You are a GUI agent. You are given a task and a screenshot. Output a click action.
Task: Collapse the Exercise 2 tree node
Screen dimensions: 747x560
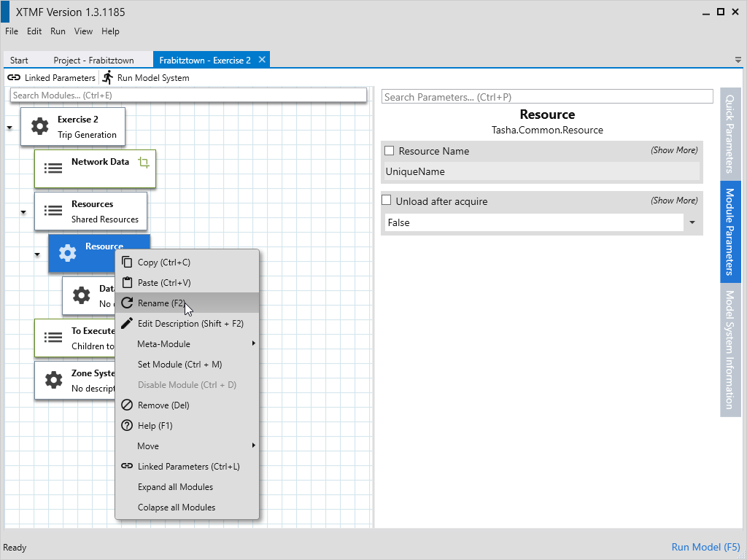(9, 128)
